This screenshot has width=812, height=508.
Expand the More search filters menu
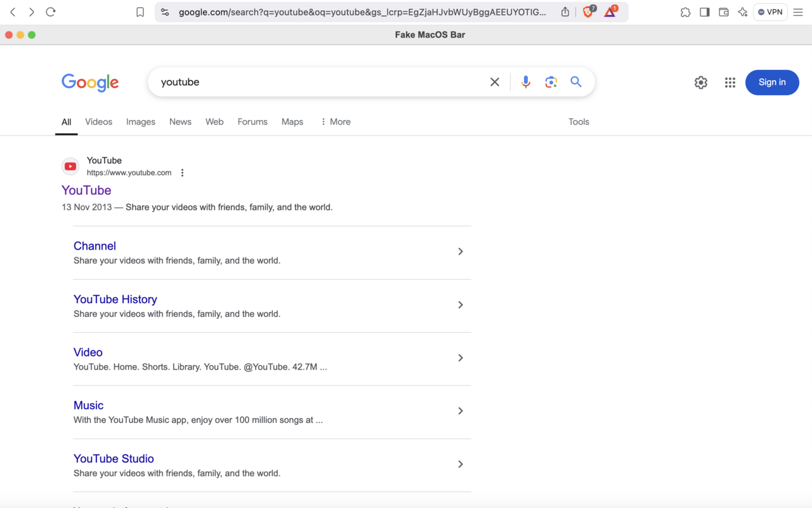[336, 122]
